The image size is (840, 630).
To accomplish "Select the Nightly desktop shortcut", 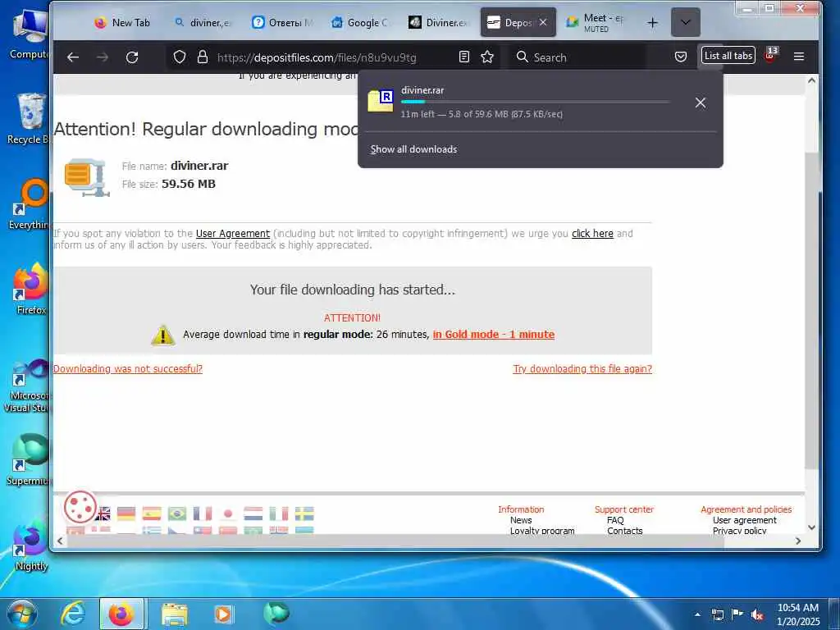I will click(x=31, y=545).
